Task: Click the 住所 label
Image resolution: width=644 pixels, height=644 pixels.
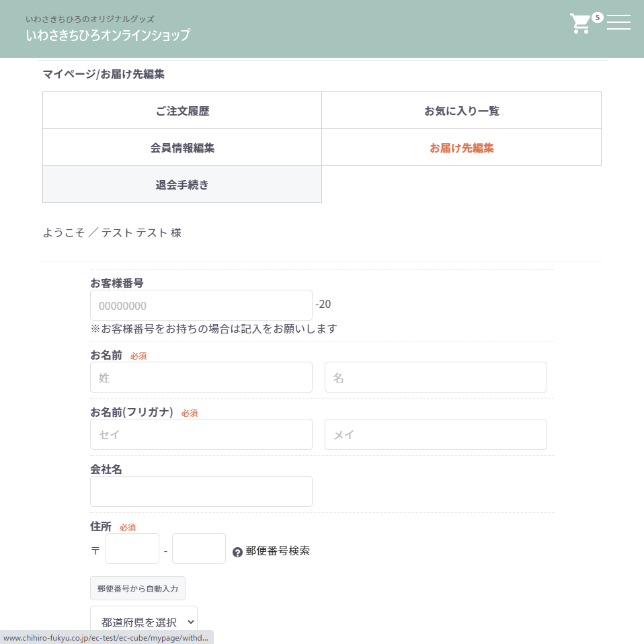Action: click(x=101, y=526)
